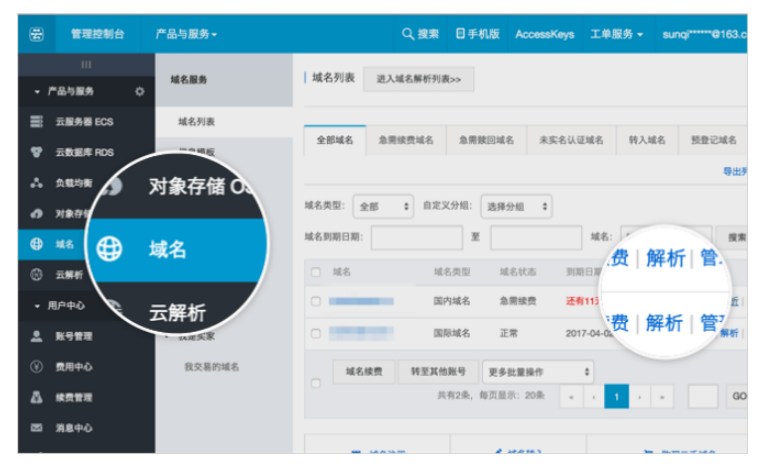
Task: Open the 域名类型 全部 dropdown
Action: 383,207
